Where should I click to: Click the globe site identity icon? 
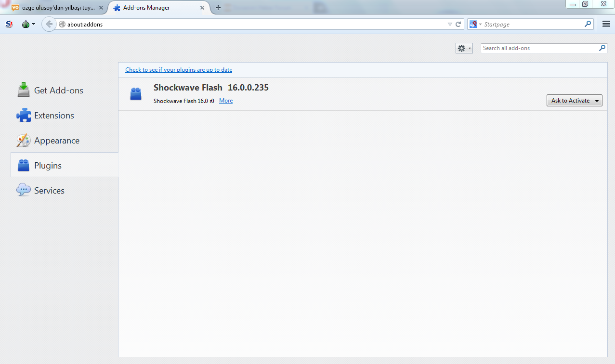[62, 24]
